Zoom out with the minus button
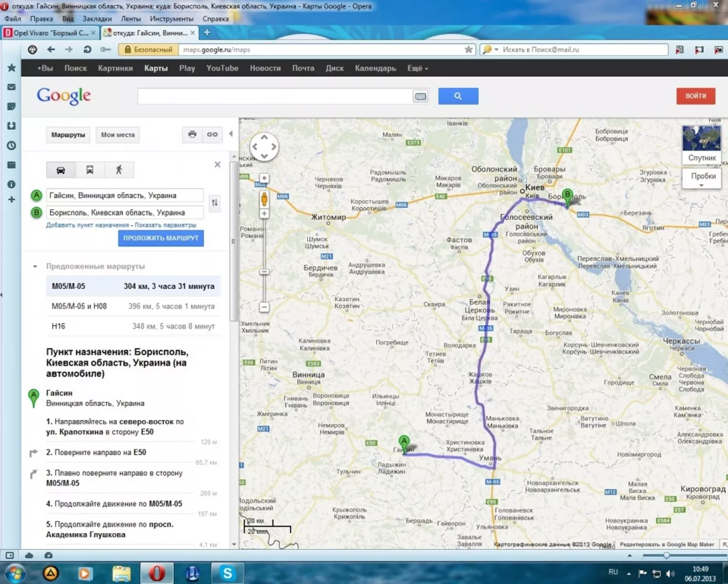 264,307
